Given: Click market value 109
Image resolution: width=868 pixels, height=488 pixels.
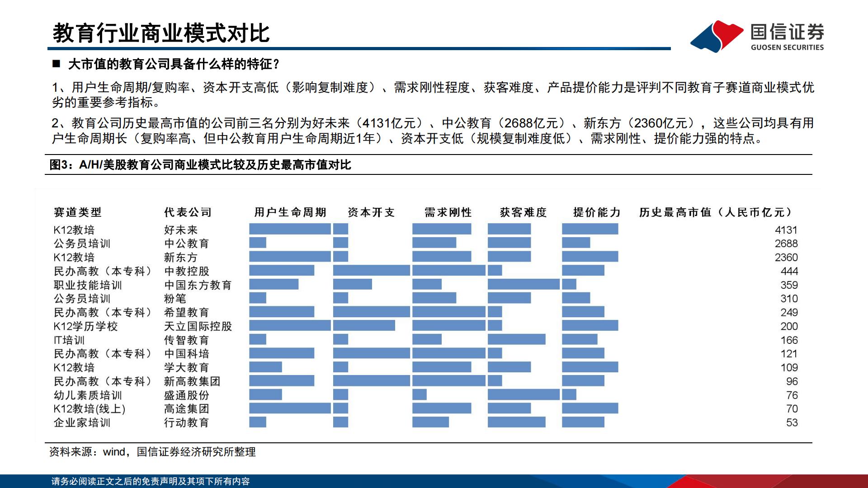Looking at the screenshot, I should [789, 368].
